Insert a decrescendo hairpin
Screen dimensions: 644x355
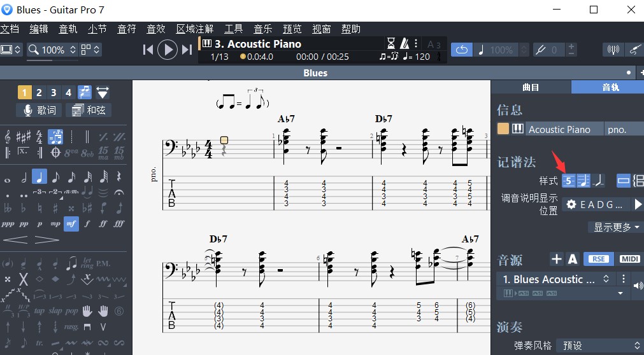point(47,240)
